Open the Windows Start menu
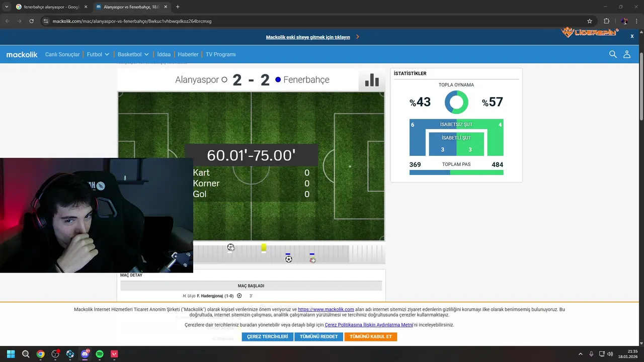Viewport: 644px width, 362px height. tap(11, 354)
